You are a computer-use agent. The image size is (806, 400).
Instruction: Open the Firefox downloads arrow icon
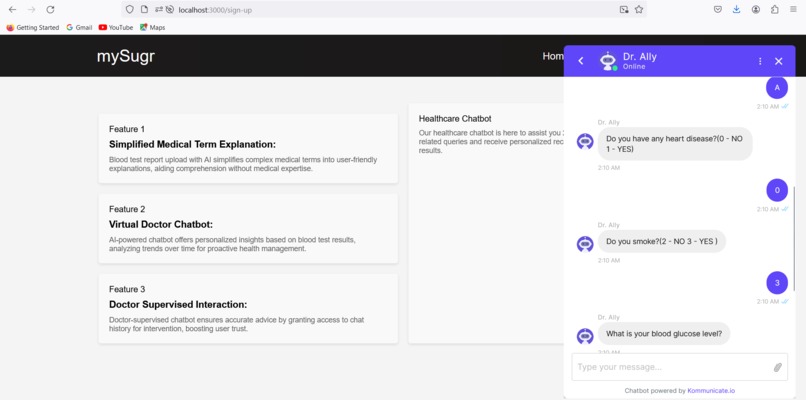coord(737,9)
